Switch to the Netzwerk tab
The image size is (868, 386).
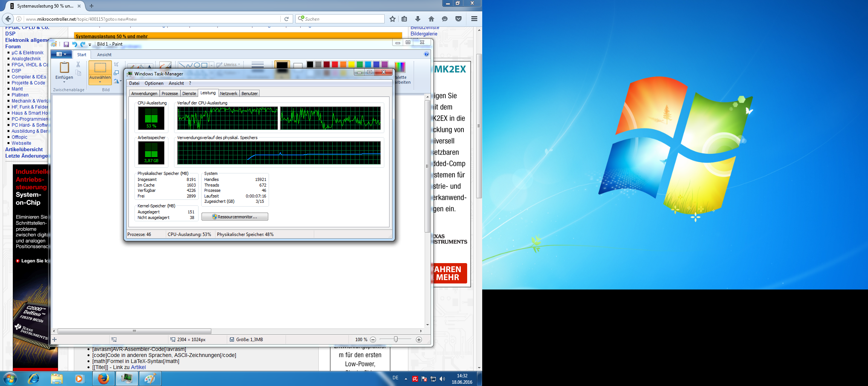(229, 93)
